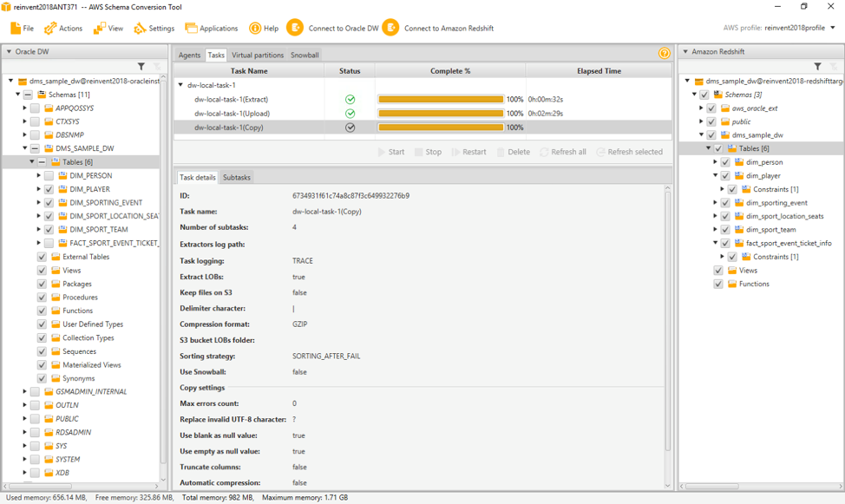Click the Restart task button

click(x=468, y=152)
